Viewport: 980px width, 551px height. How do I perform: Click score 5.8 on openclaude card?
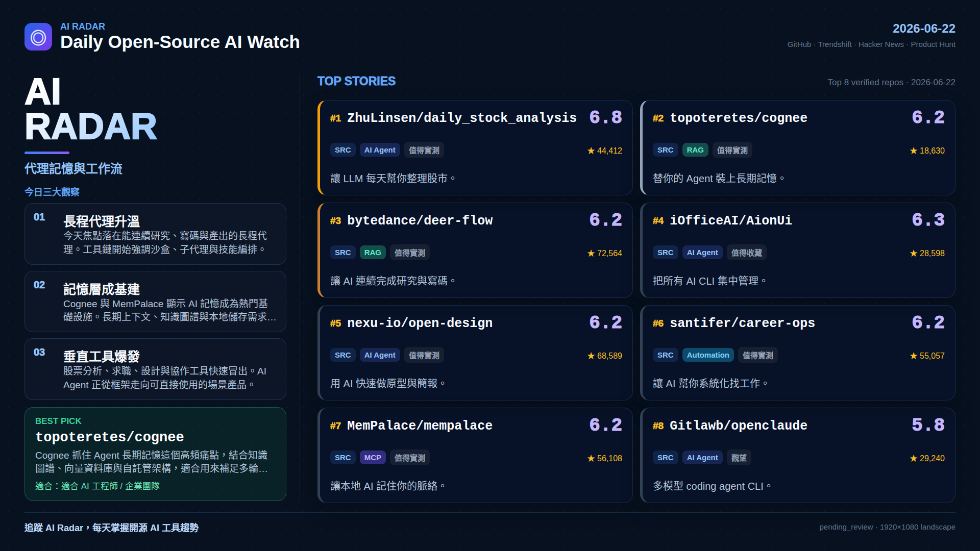(x=928, y=425)
